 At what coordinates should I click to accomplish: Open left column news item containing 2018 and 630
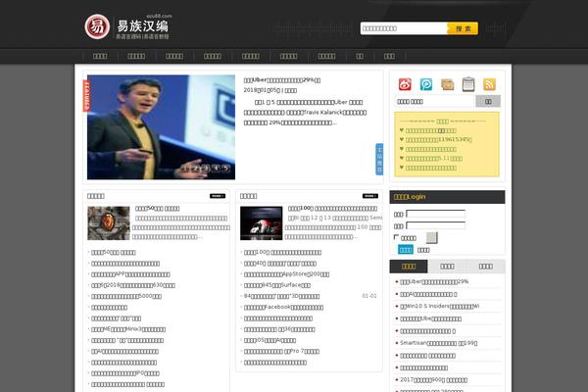pyautogui.click(x=133, y=285)
